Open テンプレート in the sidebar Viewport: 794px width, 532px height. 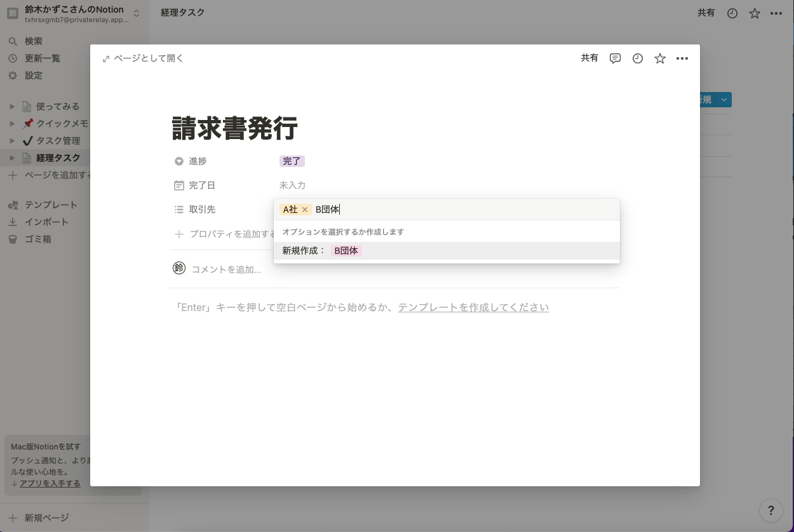tap(43, 205)
